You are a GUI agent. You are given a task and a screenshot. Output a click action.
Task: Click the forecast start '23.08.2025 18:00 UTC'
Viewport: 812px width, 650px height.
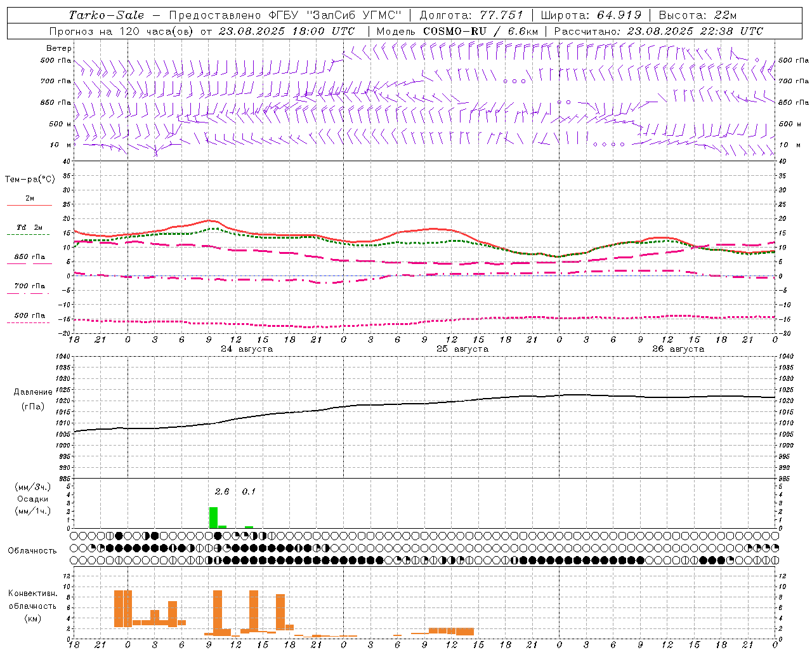[x=287, y=31]
